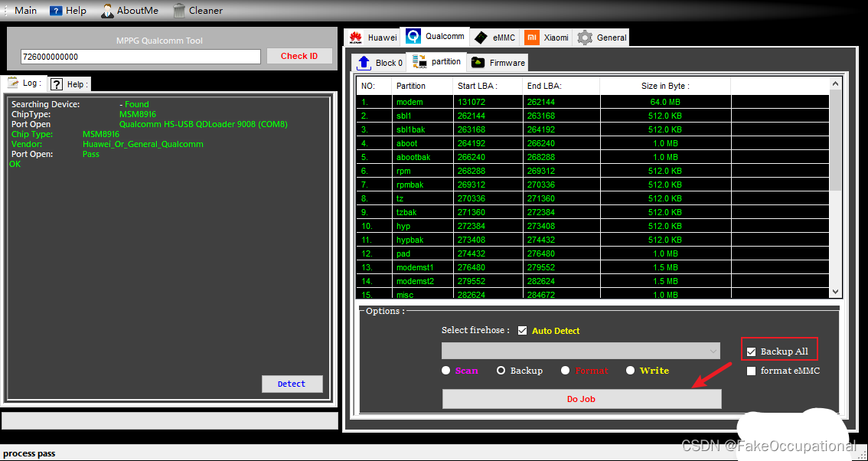
Task: Click the Huawei logo icon on tab
Action: point(355,37)
